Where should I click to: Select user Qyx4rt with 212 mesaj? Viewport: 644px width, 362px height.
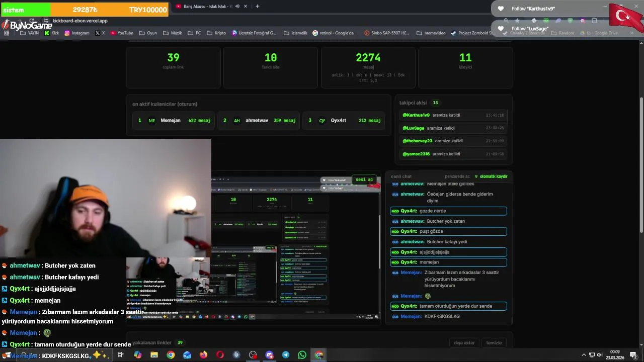pyautogui.click(x=344, y=121)
